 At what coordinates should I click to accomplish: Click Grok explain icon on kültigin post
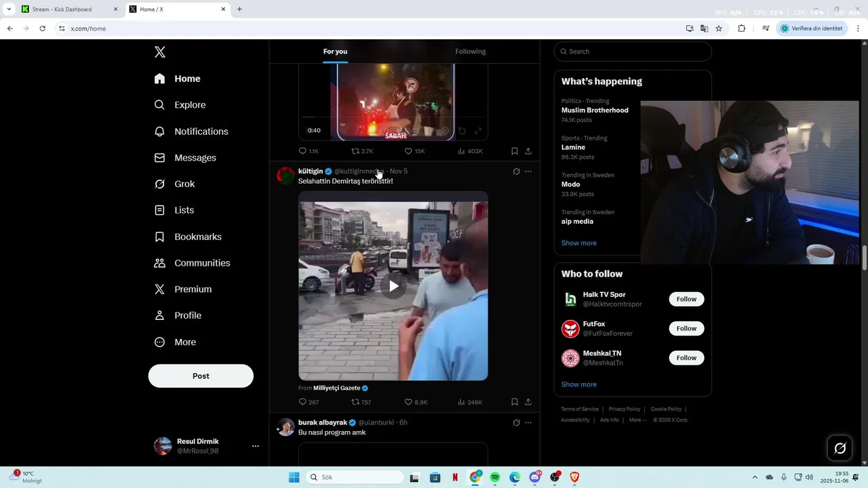click(516, 171)
